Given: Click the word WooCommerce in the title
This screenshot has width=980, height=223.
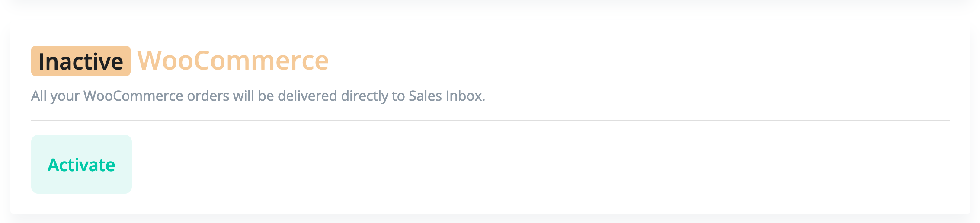Looking at the screenshot, I should [x=233, y=61].
